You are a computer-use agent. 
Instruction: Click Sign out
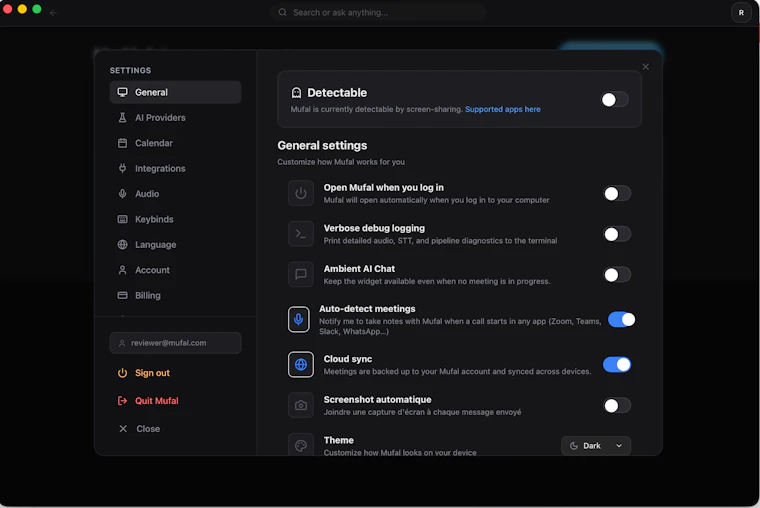click(152, 373)
